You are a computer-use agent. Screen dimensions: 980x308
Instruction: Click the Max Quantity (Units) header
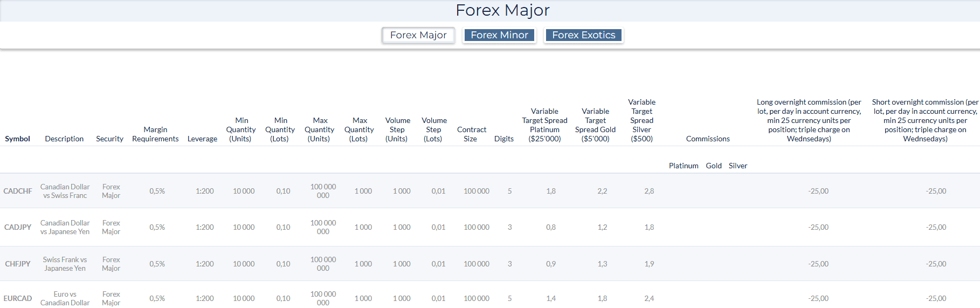(319, 129)
